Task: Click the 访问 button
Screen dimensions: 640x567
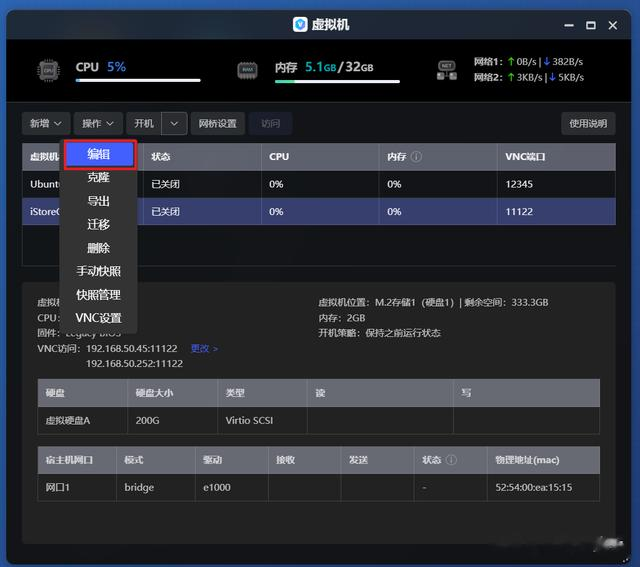Action: [x=271, y=123]
